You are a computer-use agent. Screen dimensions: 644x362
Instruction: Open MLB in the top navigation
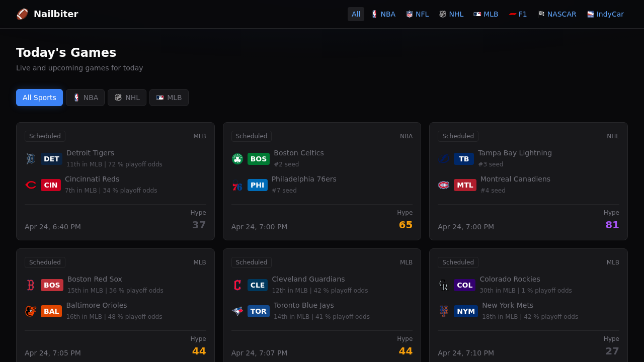486,14
